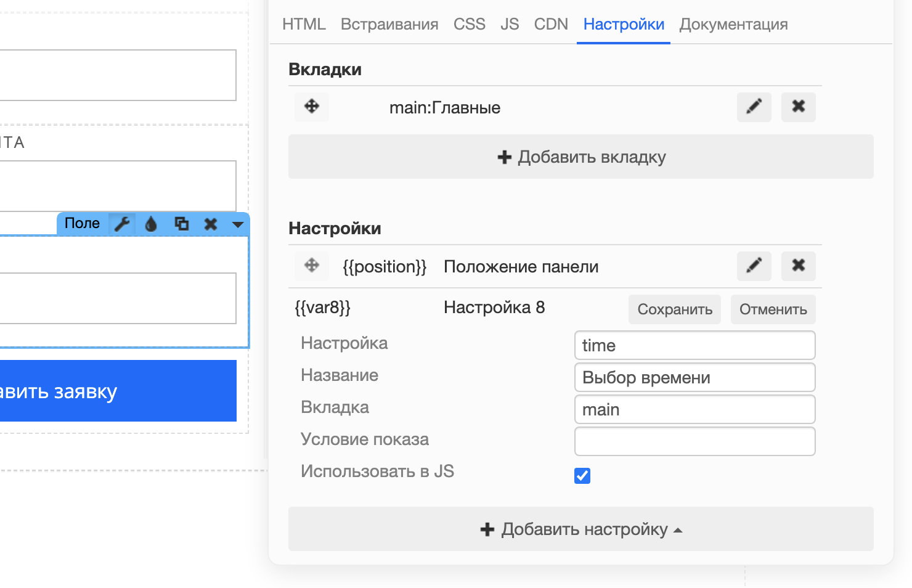Click the main:Главные label

[445, 107]
